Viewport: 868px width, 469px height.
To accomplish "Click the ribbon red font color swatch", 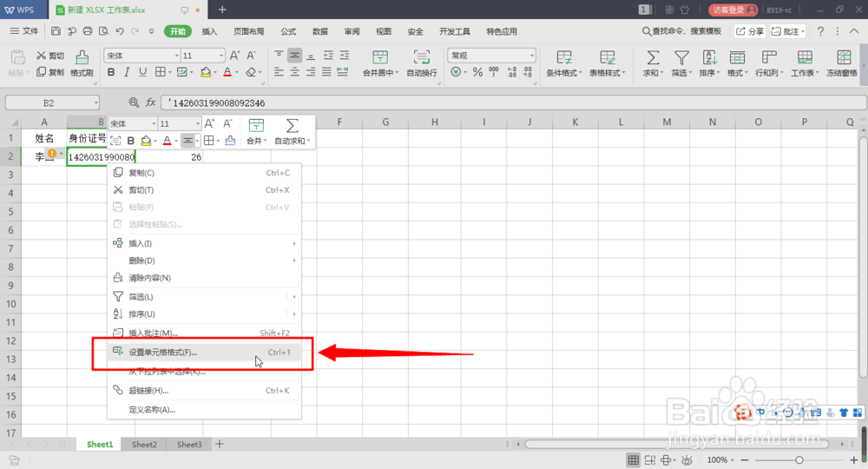I will [x=227, y=72].
